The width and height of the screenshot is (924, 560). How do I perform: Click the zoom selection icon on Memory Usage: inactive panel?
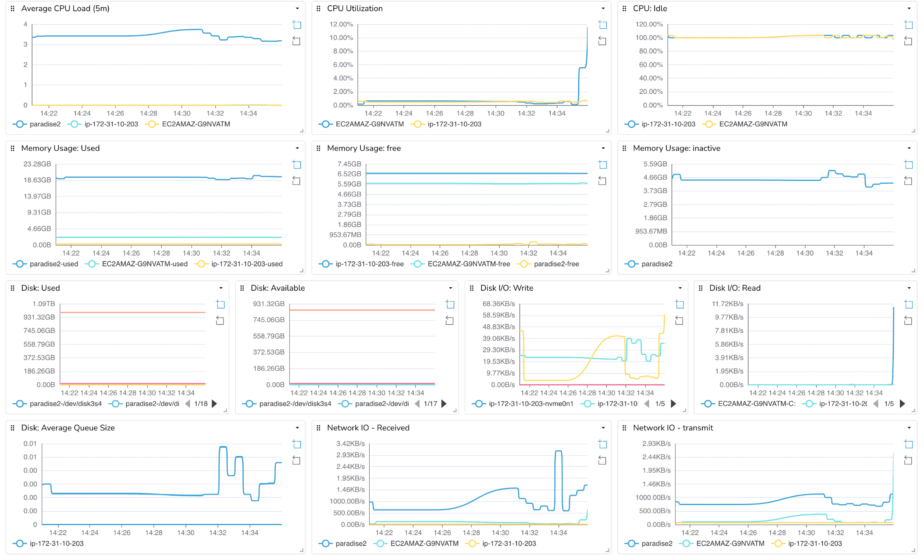click(909, 164)
